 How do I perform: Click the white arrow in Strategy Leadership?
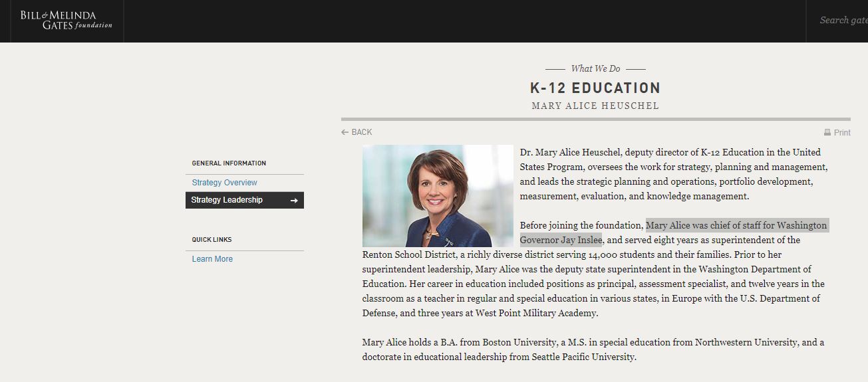[294, 201]
